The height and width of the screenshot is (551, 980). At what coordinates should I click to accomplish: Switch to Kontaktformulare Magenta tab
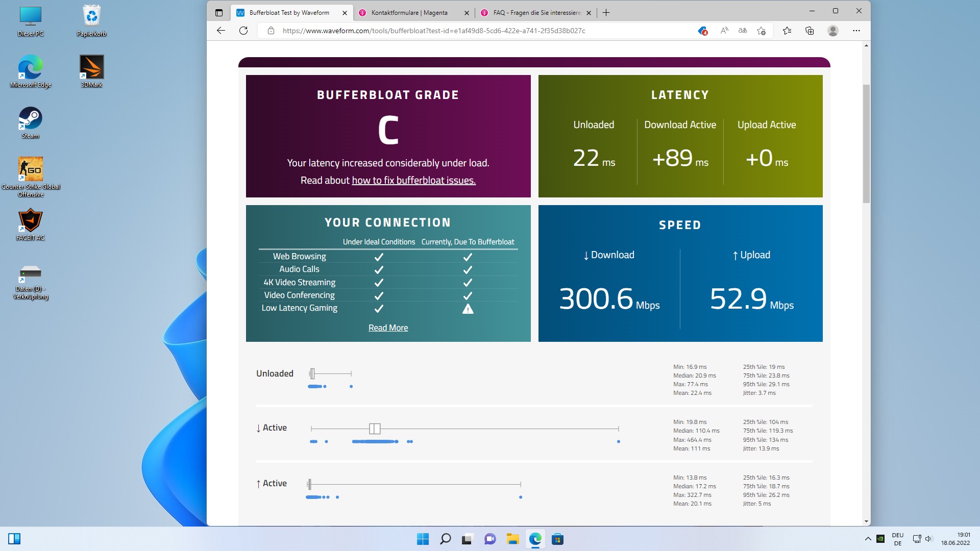pyautogui.click(x=409, y=13)
